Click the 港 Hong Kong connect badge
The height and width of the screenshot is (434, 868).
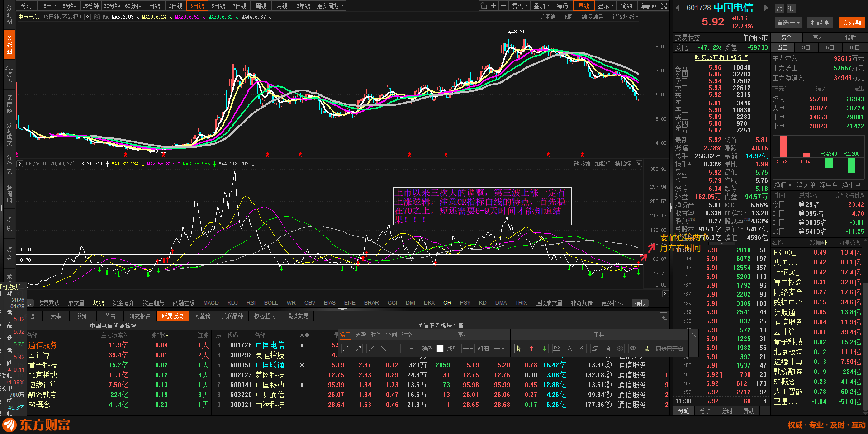[791, 9]
